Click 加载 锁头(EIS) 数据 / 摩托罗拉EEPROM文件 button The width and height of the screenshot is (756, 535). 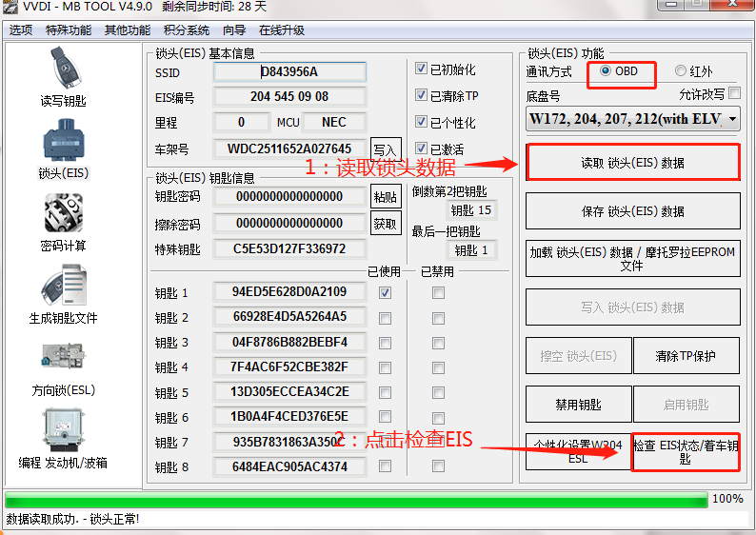point(633,259)
